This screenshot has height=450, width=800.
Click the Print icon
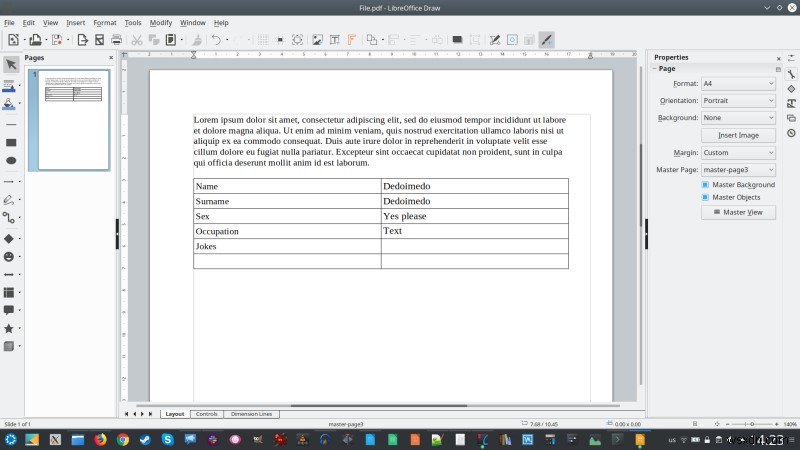[116, 40]
